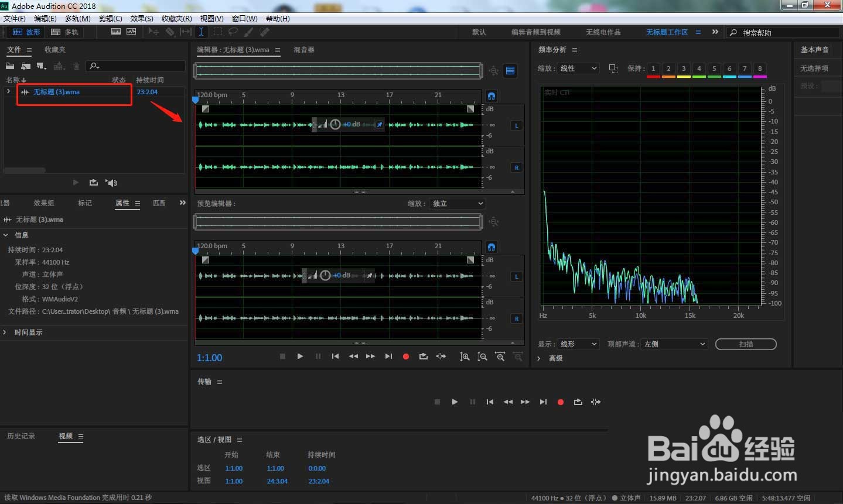Switch to the 收藏夹 tab
Viewport: 843px width, 504px height.
coord(55,50)
